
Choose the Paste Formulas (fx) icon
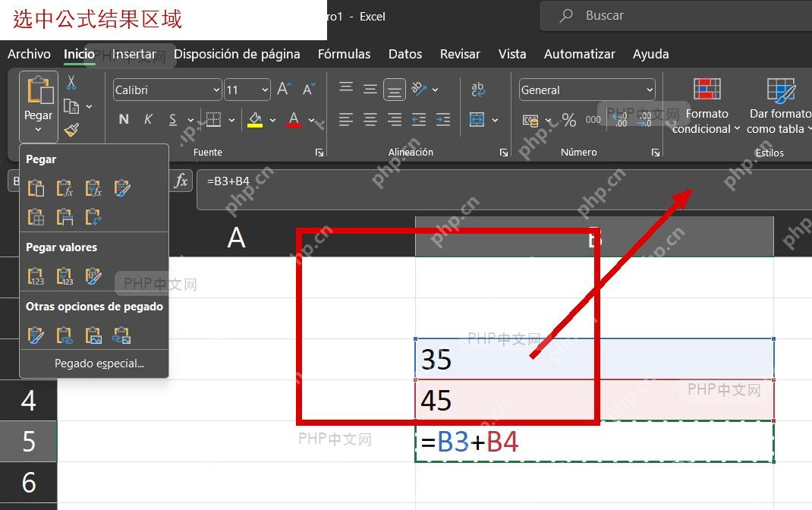pyautogui.click(x=65, y=188)
